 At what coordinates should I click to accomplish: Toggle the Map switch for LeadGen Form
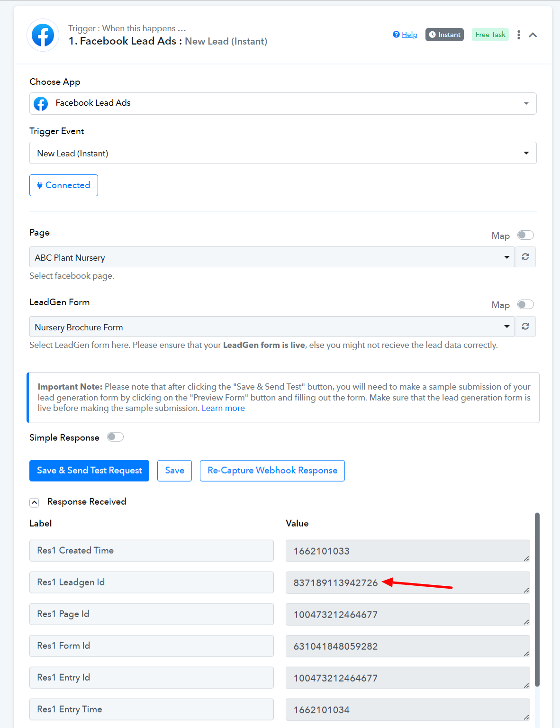click(525, 304)
